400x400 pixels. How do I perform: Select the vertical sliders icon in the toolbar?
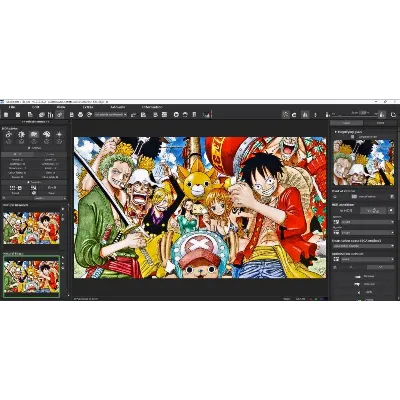click(50, 115)
